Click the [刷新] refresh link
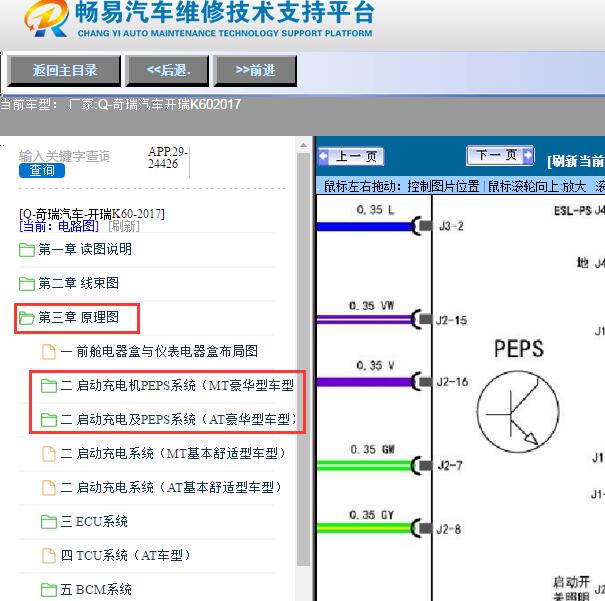The image size is (605, 601). (123, 226)
